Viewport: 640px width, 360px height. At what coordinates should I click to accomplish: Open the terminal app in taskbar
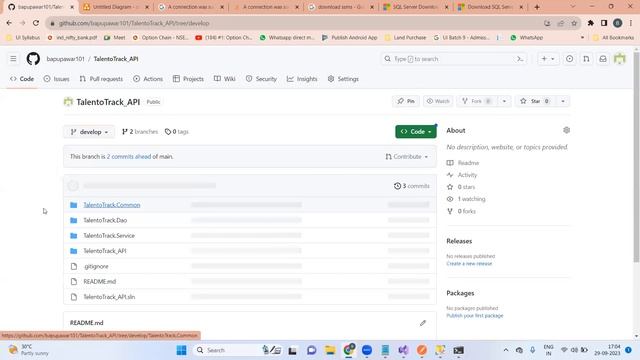click(x=458, y=350)
